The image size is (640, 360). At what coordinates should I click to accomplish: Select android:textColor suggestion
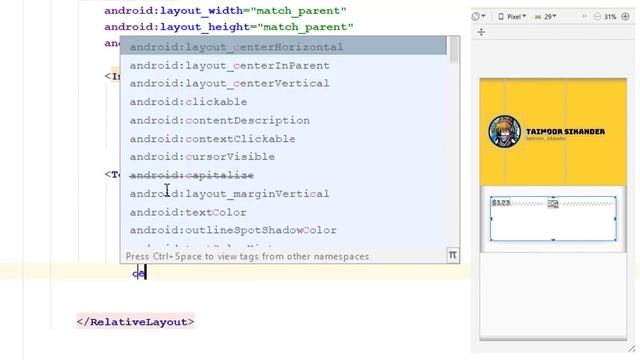283,212
